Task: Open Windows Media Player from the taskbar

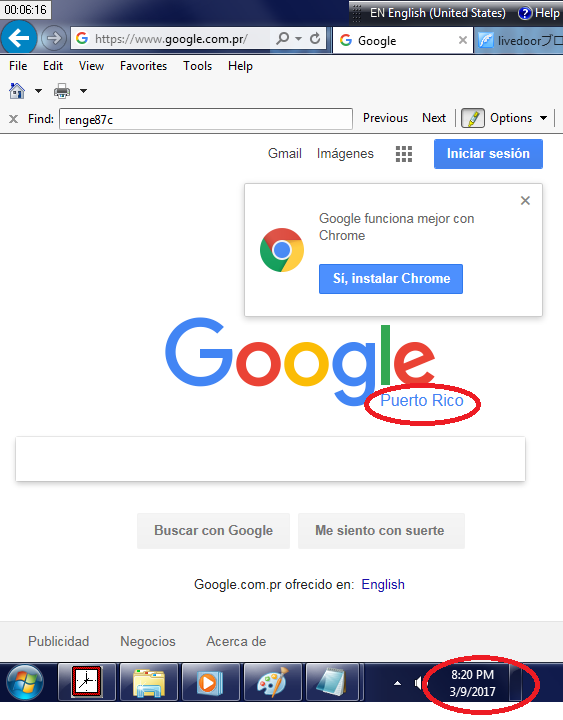Action: click(x=209, y=682)
